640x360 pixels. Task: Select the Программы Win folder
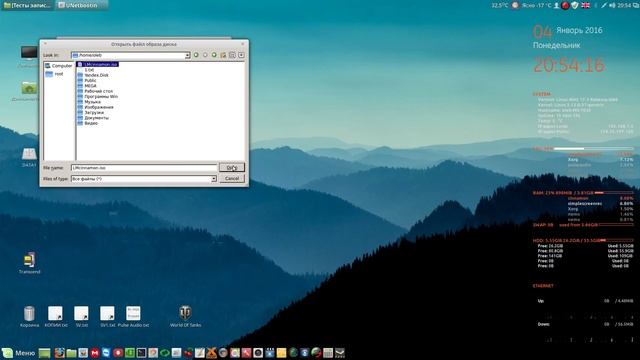click(98, 96)
